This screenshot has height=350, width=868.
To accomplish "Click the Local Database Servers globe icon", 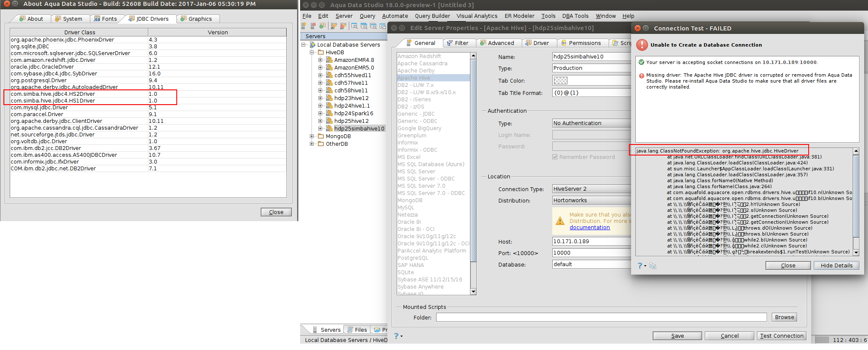I will [x=313, y=44].
